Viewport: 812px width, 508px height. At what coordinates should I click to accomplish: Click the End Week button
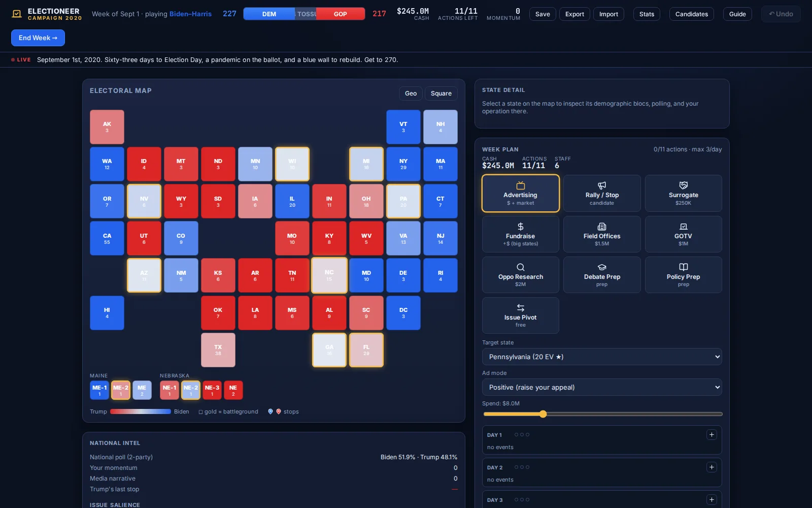coord(38,38)
